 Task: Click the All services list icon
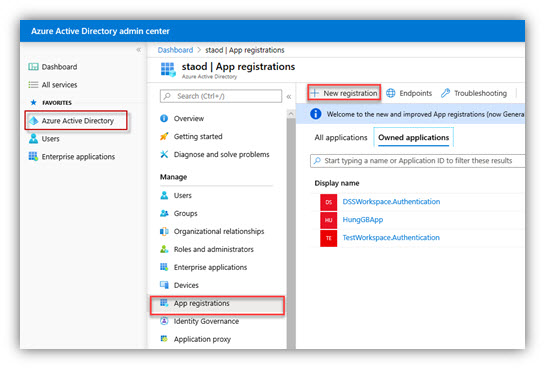(33, 85)
